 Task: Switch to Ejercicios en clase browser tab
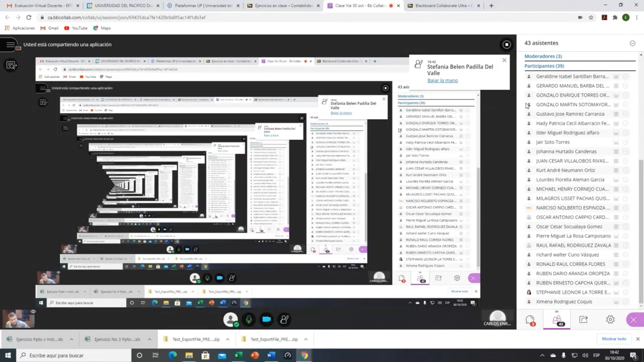(284, 6)
